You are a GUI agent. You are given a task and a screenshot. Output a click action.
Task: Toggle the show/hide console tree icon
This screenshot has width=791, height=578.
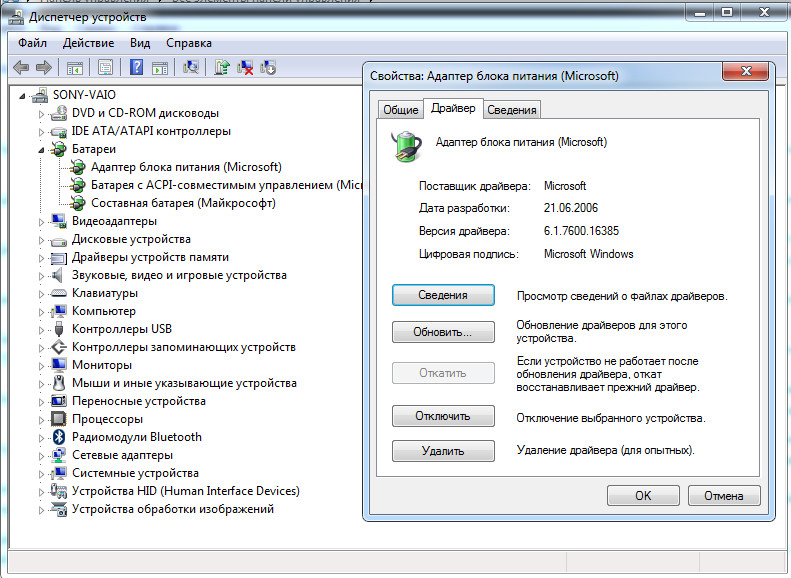tap(75, 67)
